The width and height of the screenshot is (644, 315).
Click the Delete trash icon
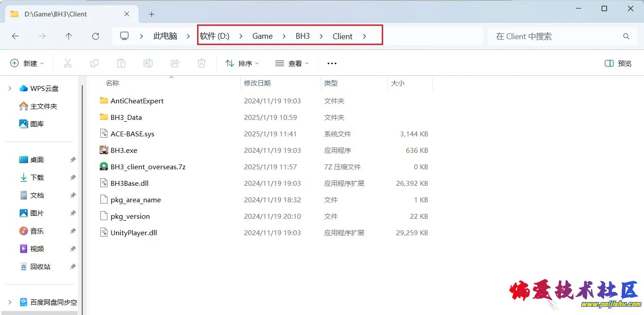pos(202,63)
